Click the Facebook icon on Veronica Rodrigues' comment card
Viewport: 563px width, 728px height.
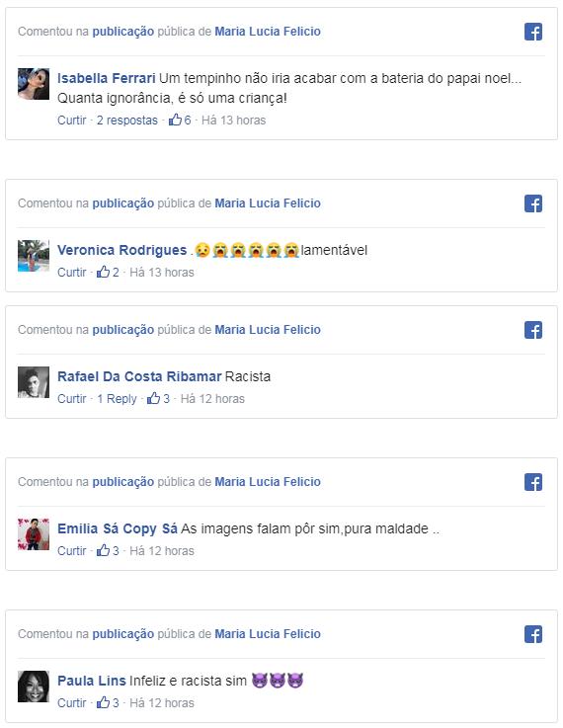[x=533, y=203]
